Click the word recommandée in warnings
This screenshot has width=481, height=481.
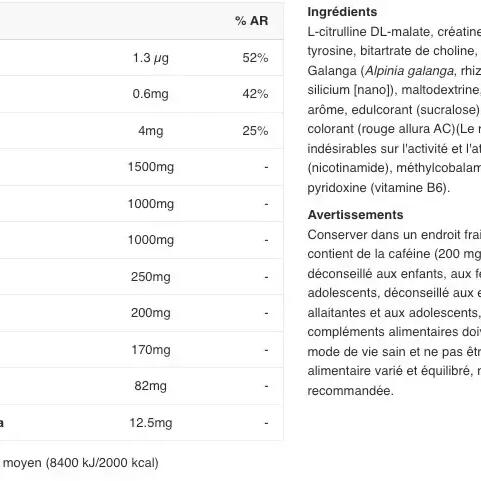coord(350,390)
